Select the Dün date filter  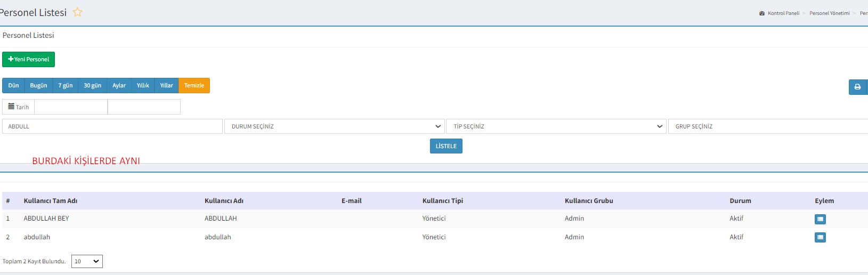[13, 85]
